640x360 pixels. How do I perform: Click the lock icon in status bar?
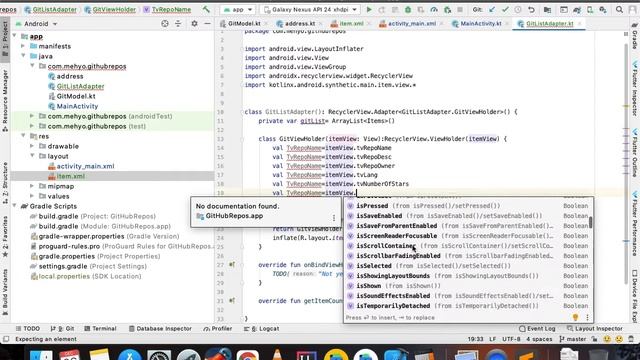[x=595, y=339]
